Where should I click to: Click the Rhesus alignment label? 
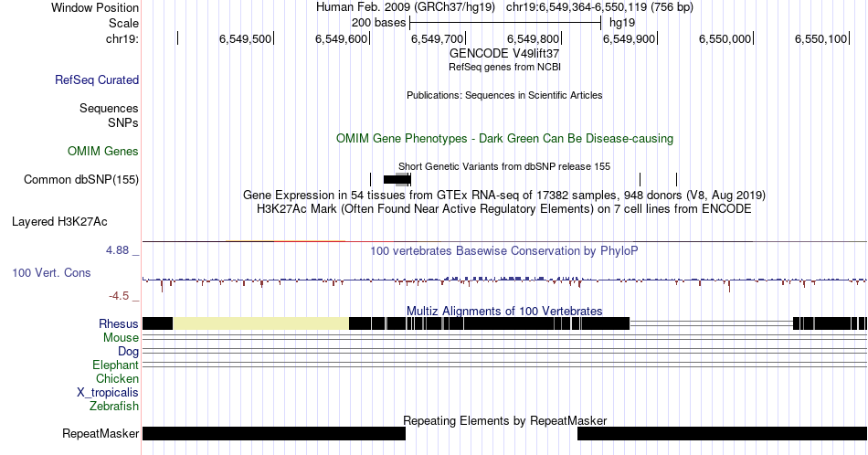pyautogui.click(x=119, y=323)
